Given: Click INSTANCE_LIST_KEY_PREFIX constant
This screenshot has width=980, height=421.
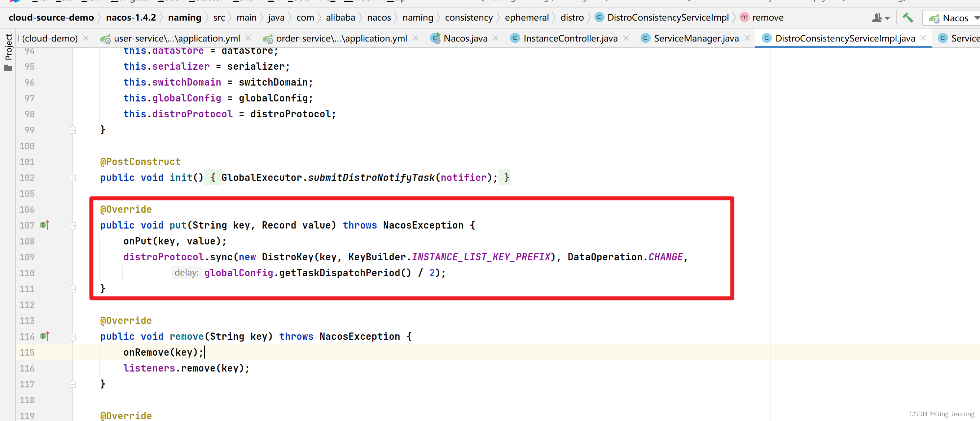Looking at the screenshot, I should click(x=481, y=257).
